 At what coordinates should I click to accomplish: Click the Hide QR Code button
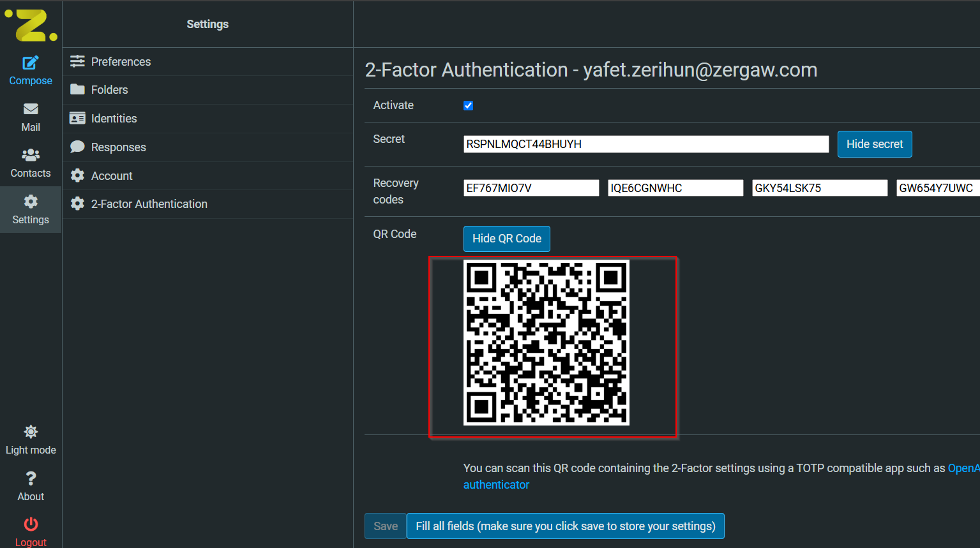click(506, 239)
